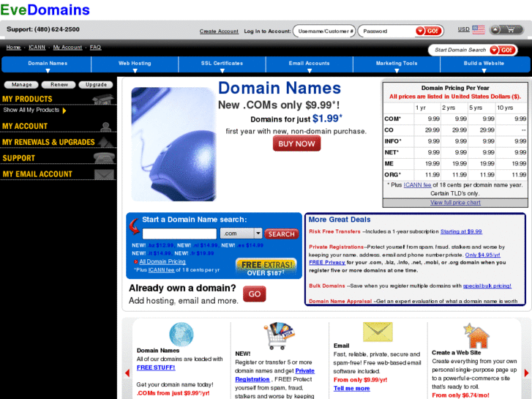Click the ICANN top link
532x399 pixels.
pyautogui.click(x=37, y=47)
